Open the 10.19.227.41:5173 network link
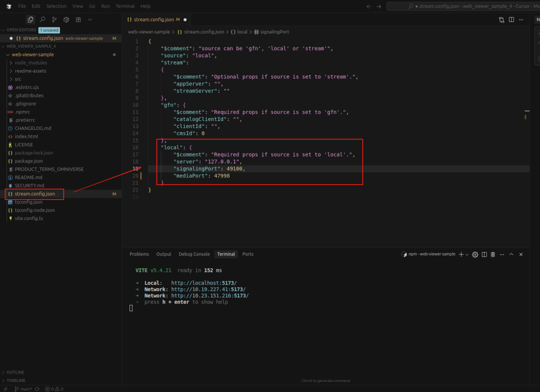540x392 pixels. click(208, 289)
